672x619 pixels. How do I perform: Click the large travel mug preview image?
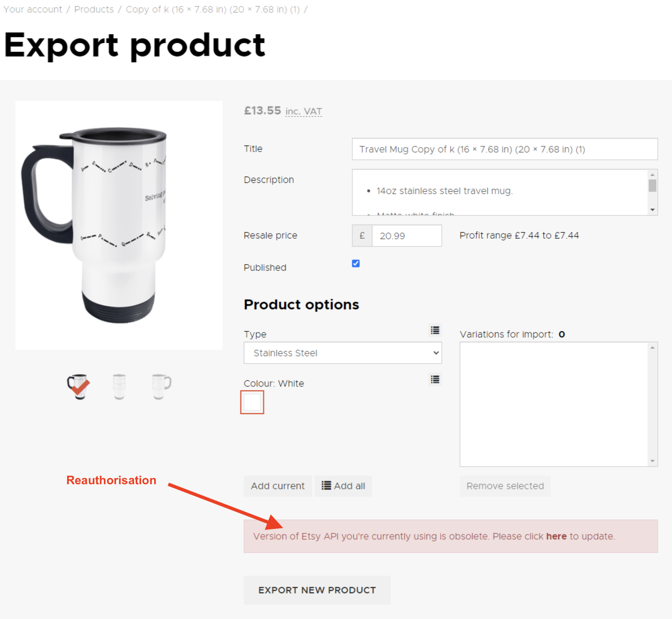(x=119, y=225)
